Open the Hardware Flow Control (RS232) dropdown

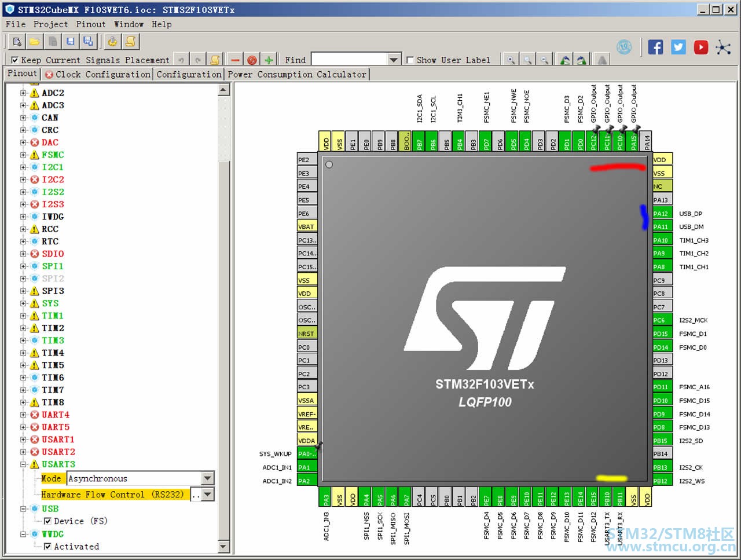click(x=208, y=495)
